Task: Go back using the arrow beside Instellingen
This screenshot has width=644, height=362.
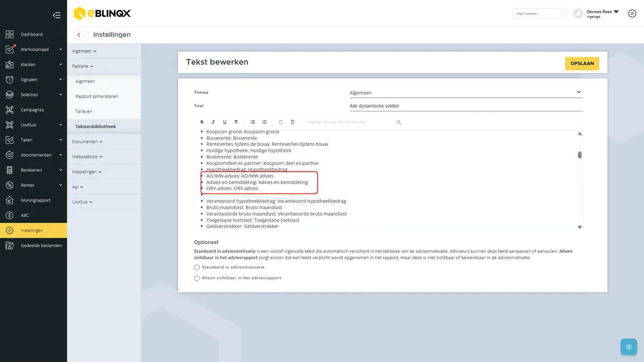Action: [79, 35]
